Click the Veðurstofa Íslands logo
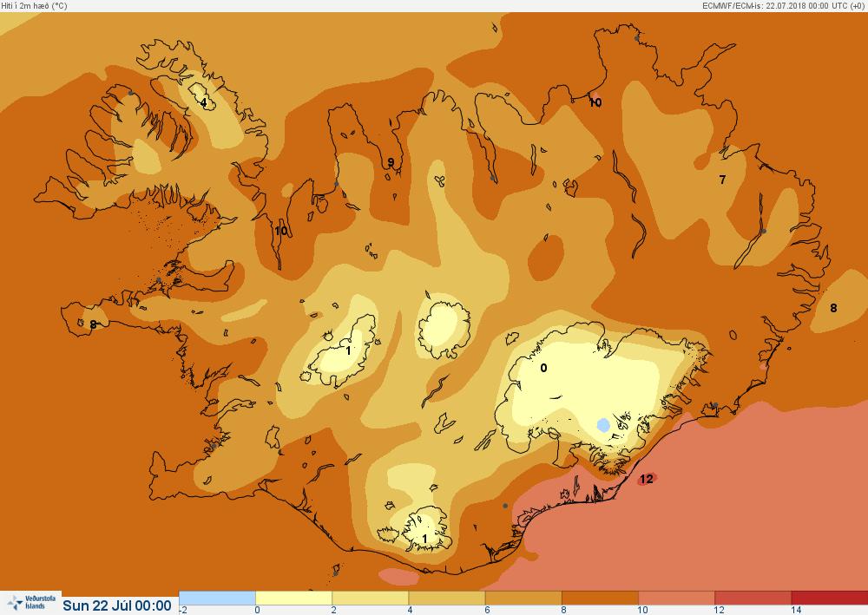 tap(31, 602)
